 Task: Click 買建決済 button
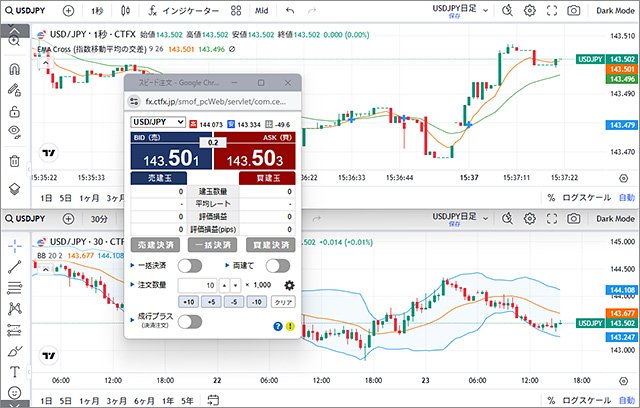click(271, 245)
